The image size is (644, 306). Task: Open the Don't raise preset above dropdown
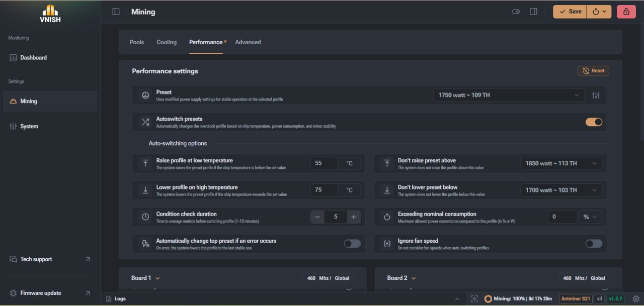pos(561,163)
